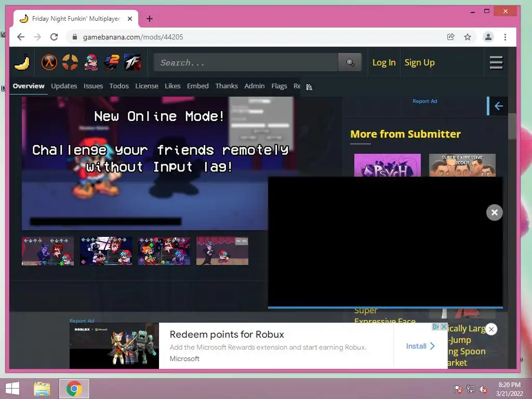This screenshot has width=532, height=399.
Task: Click the More from Submitter heading
Action: tap(405, 134)
